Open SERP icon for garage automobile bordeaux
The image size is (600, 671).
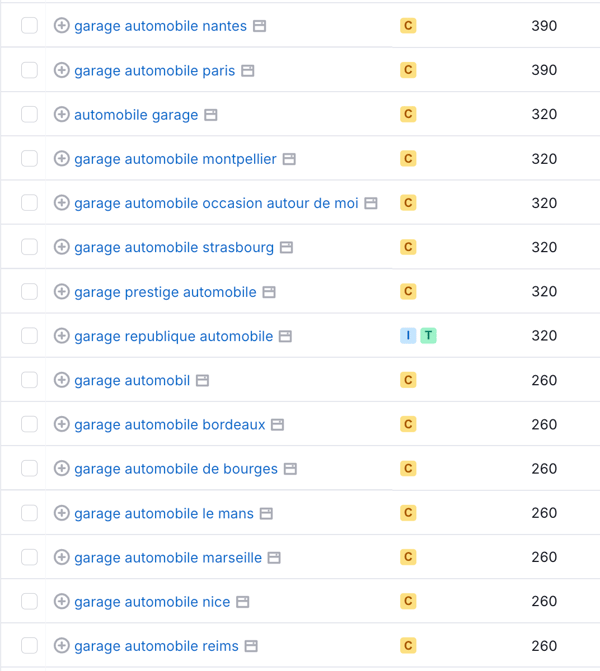click(278, 425)
